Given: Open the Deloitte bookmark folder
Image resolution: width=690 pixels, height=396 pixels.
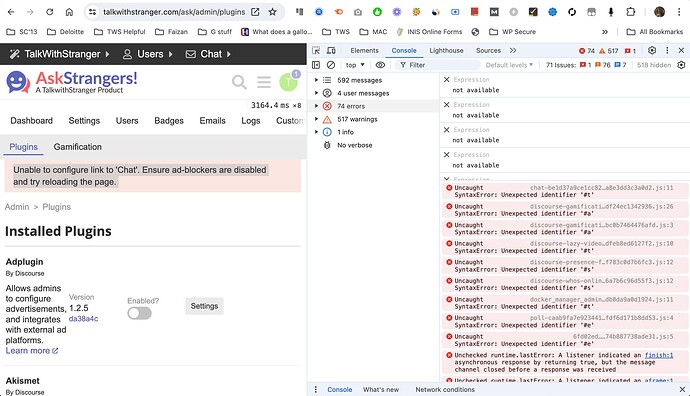Looking at the screenshot, I should 66,32.
